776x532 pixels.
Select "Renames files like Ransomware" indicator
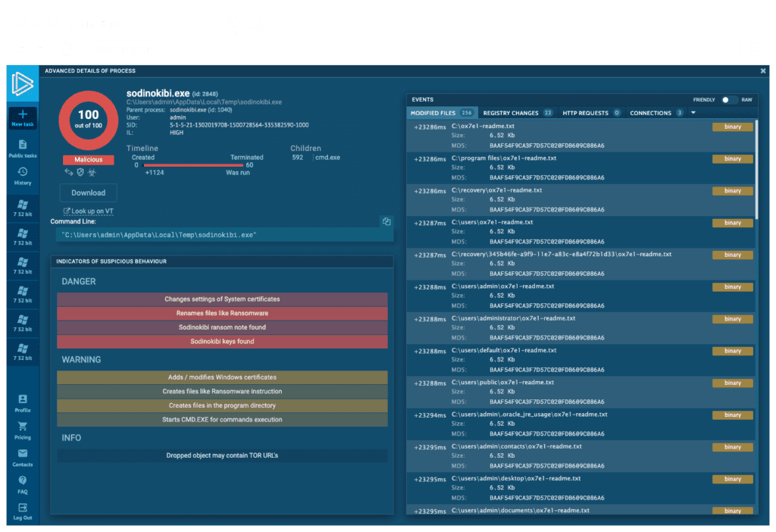[x=222, y=313]
